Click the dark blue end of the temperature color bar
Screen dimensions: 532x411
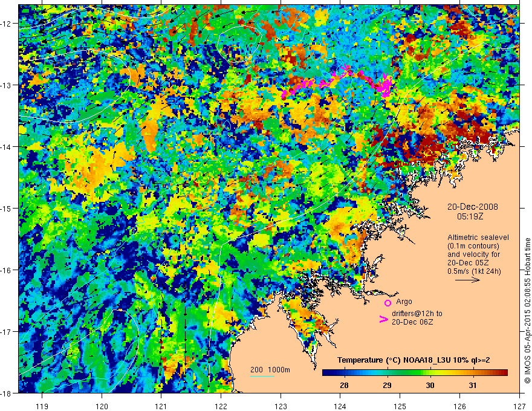pos(326,373)
